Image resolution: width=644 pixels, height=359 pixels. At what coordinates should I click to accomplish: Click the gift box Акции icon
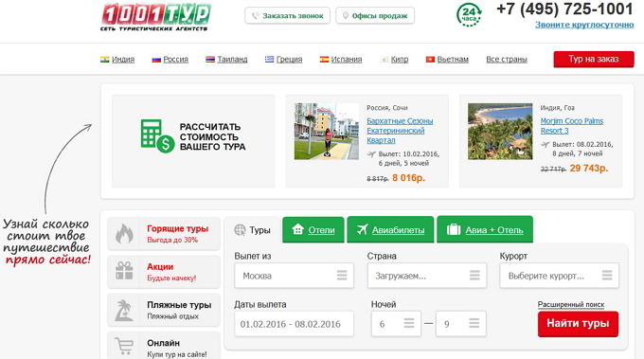[x=124, y=271]
